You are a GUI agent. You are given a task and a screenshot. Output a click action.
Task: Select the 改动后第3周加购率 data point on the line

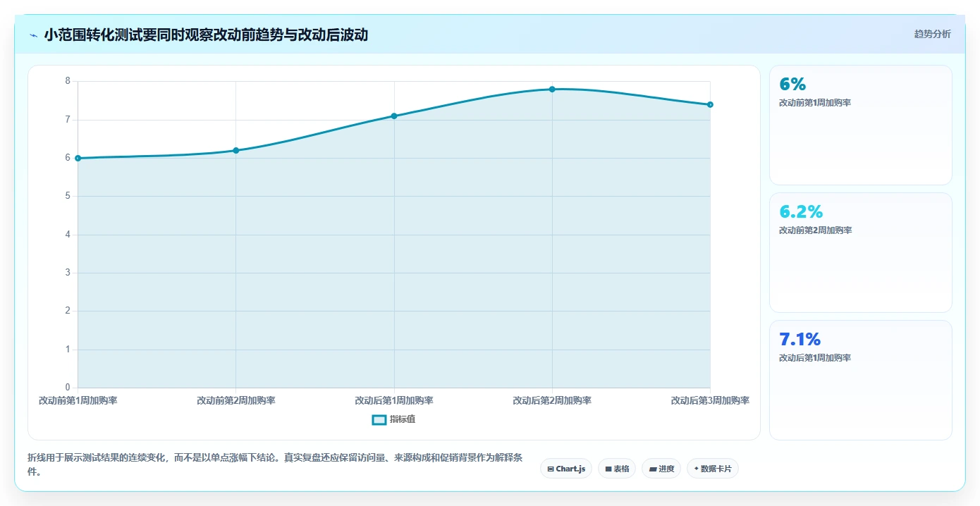coord(710,104)
